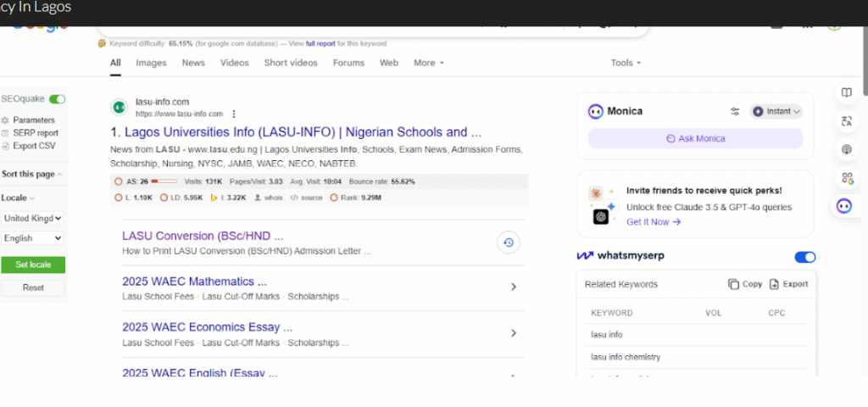
Task: Switch to the Web tab
Action: pos(388,63)
